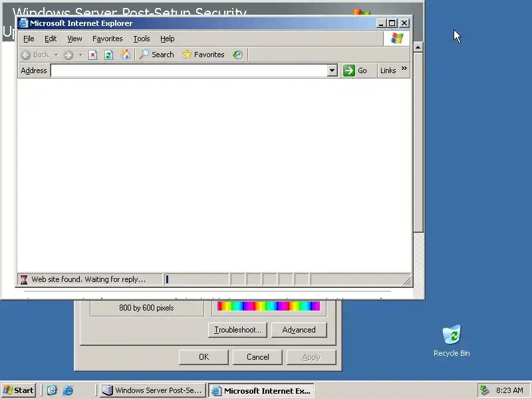Open the Favorites pane star button

pyautogui.click(x=203, y=55)
